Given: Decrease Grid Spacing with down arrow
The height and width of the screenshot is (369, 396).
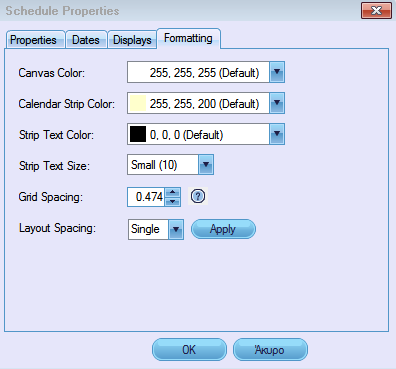Looking at the screenshot, I should [x=173, y=202].
